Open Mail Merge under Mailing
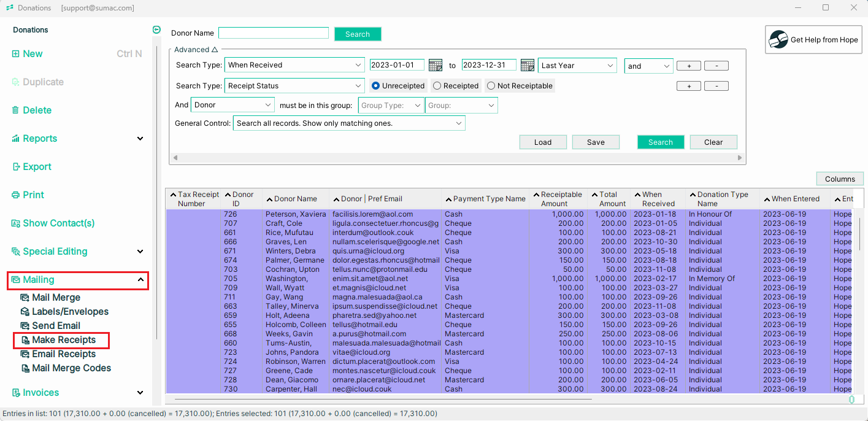The width and height of the screenshot is (868, 421). point(56,298)
